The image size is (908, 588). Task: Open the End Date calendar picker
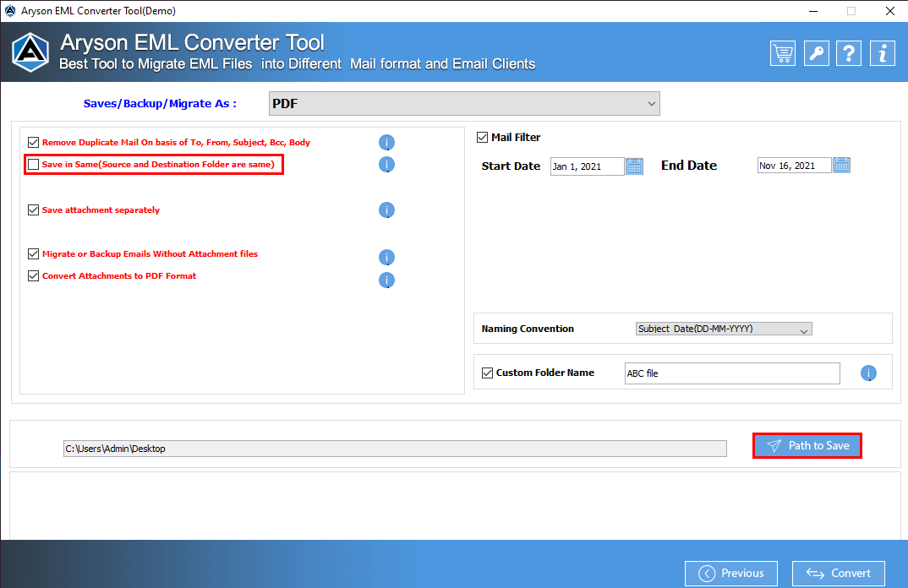[841, 166]
